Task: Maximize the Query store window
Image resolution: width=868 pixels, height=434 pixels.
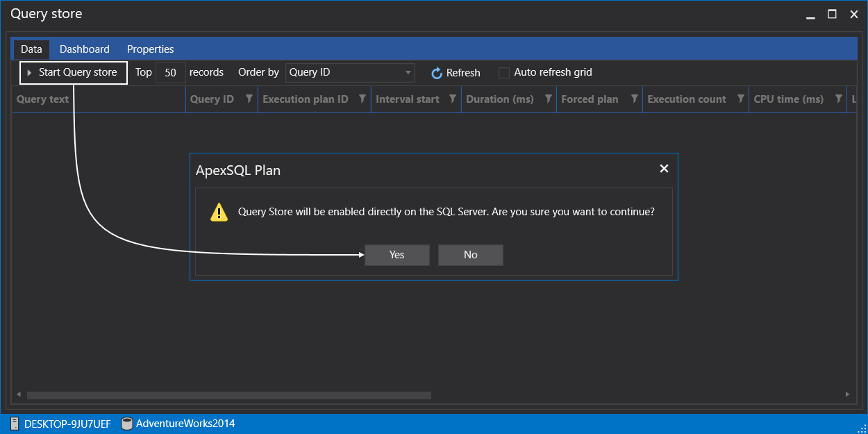Action: point(832,14)
